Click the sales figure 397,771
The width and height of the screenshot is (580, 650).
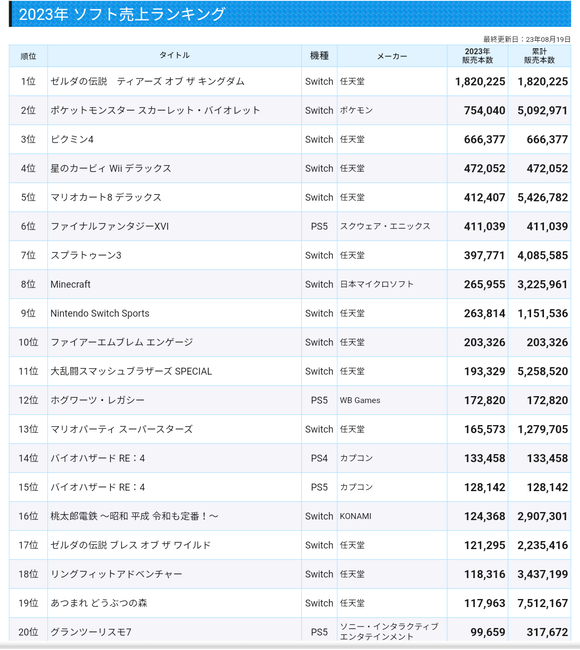coord(484,256)
